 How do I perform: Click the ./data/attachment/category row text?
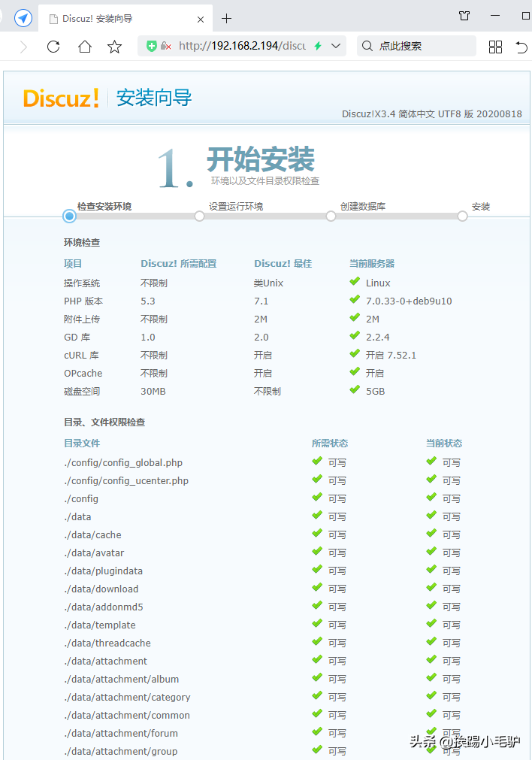(127, 697)
